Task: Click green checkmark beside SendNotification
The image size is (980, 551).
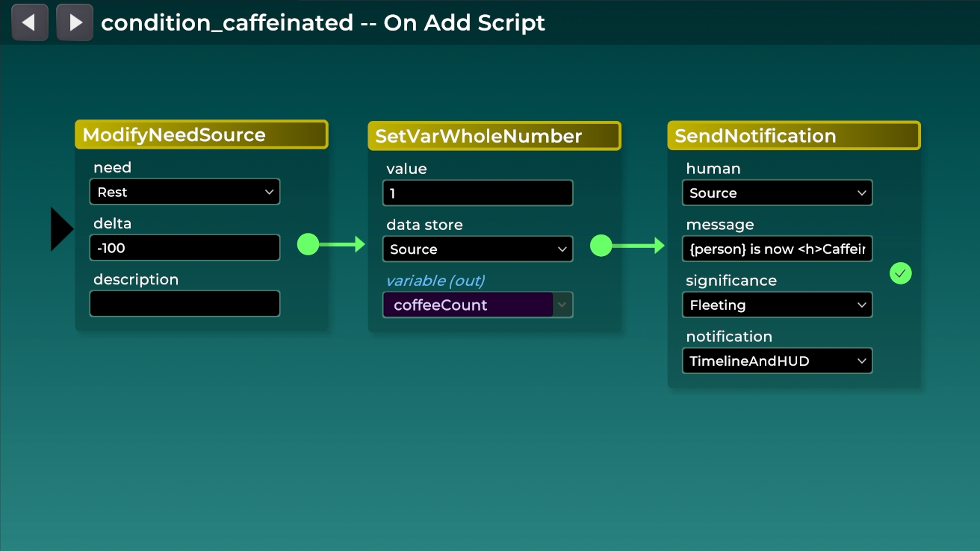Action: click(901, 273)
